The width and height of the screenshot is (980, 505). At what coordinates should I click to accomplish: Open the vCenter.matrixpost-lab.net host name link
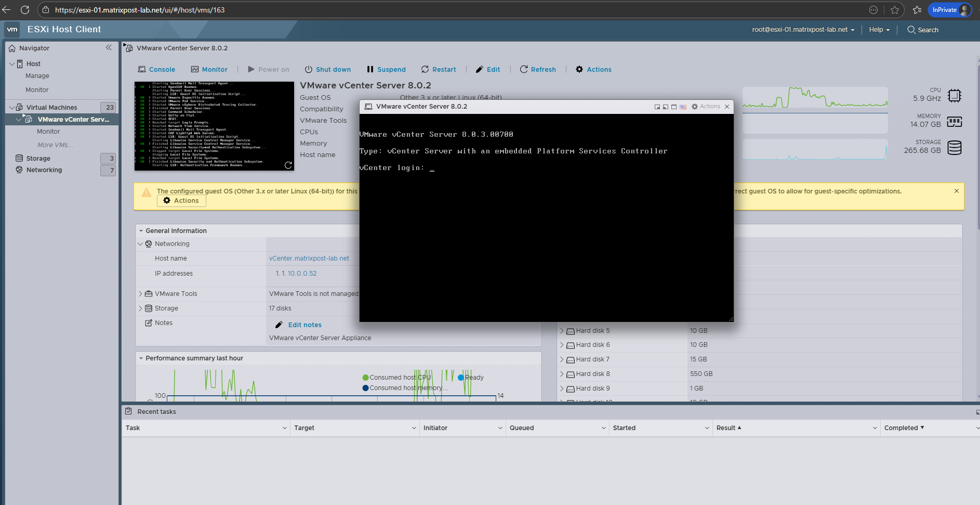[309, 258]
